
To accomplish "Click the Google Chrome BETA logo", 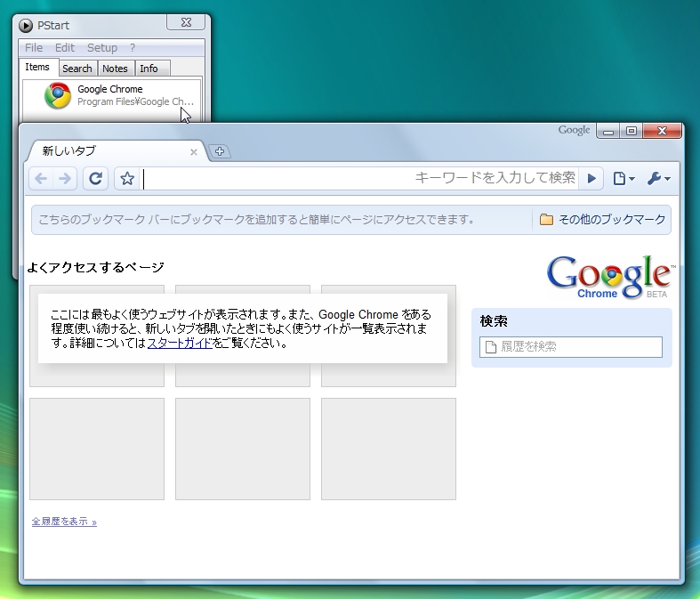I will click(x=609, y=277).
